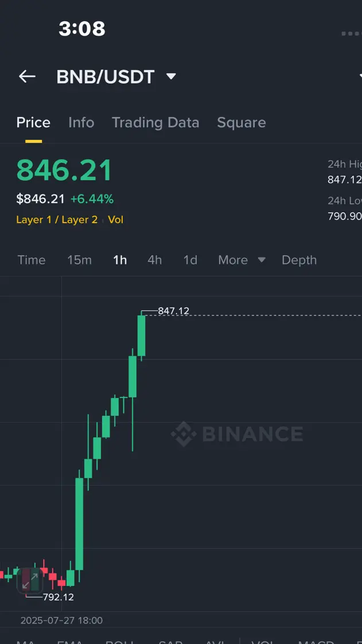Open fullscreen chart via expand arrows icon

[30, 580]
